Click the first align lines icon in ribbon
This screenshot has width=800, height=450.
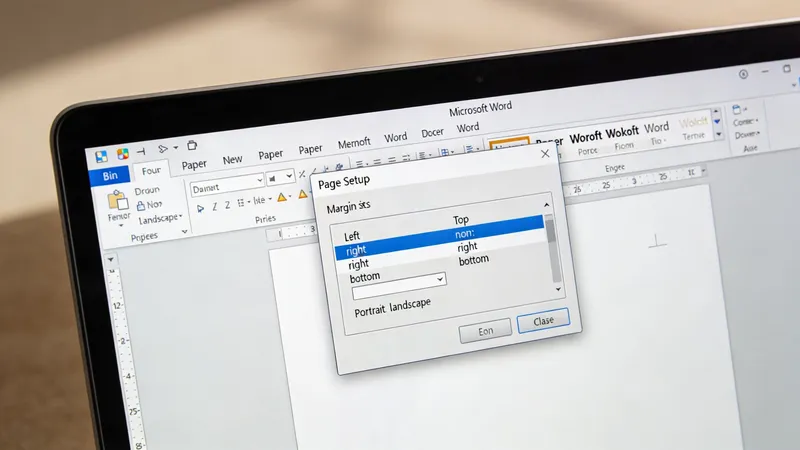click(x=360, y=164)
